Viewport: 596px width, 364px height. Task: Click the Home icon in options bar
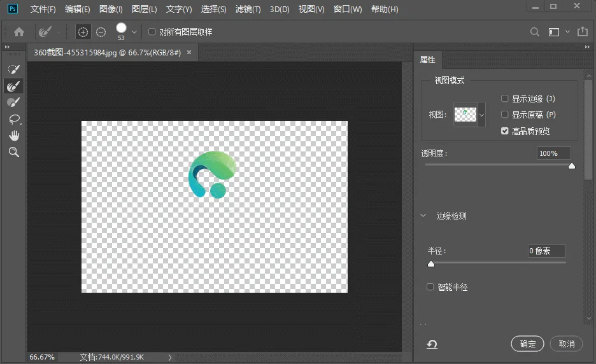[x=19, y=32]
